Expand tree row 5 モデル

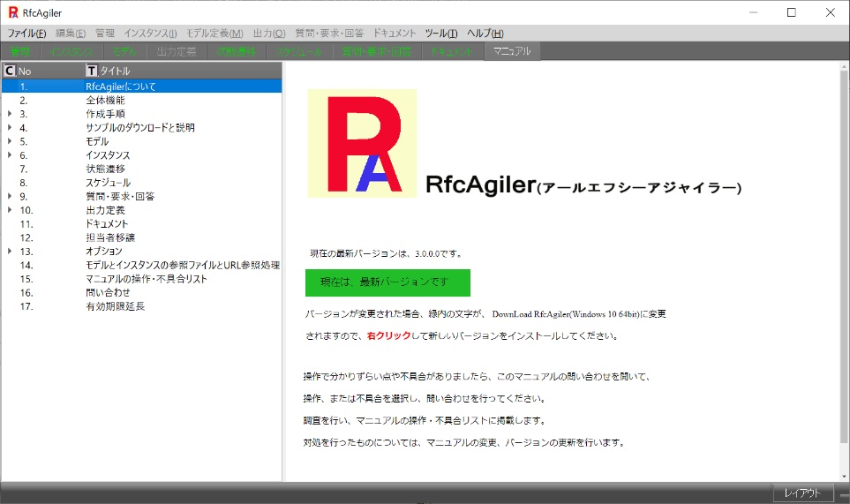click(x=9, y=141)
